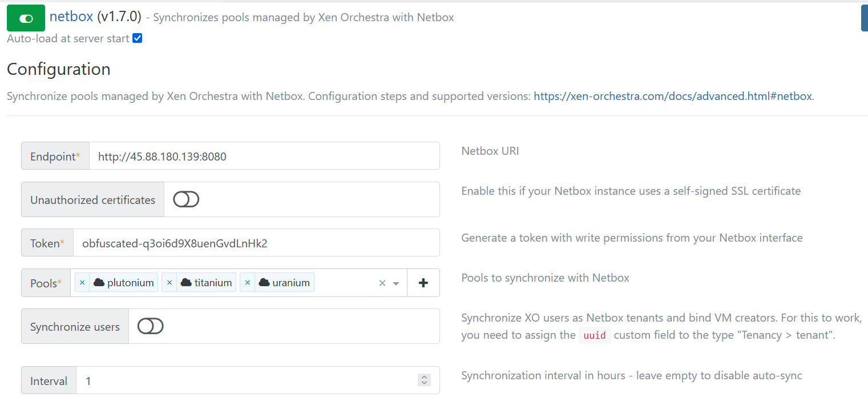Uncheck Auto-load at server start

[137, 38]
